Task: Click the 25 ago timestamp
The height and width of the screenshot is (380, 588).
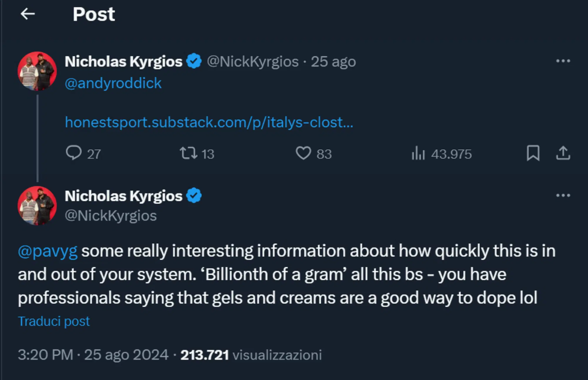Action: pyautogui.click(x=333, y=61)
